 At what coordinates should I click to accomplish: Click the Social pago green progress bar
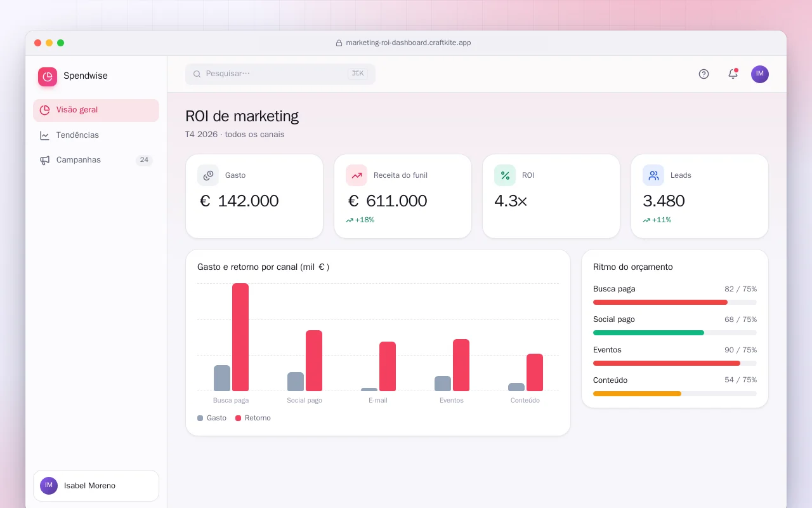pyautogui.click(x=648, y=333)
